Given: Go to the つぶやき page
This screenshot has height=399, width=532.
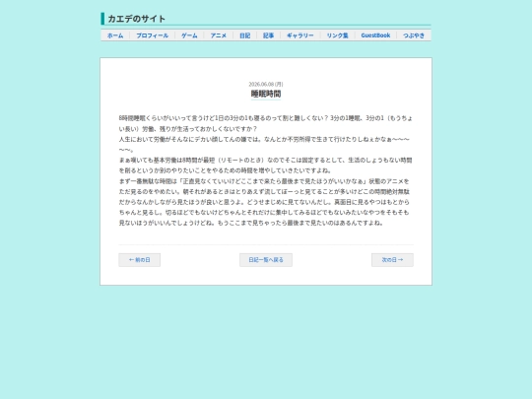Looking at the screenshot, I should [414, 35].
